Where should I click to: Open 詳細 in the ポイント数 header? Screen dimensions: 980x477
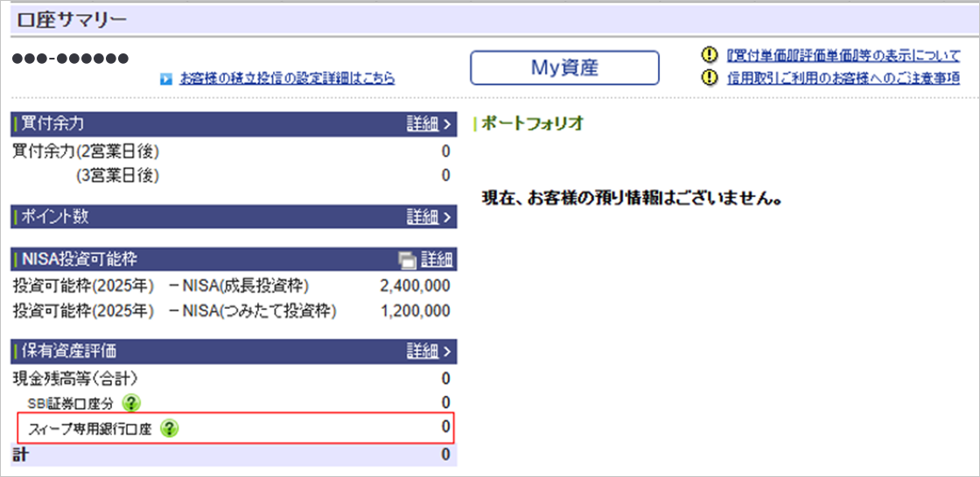coord(422,217)
